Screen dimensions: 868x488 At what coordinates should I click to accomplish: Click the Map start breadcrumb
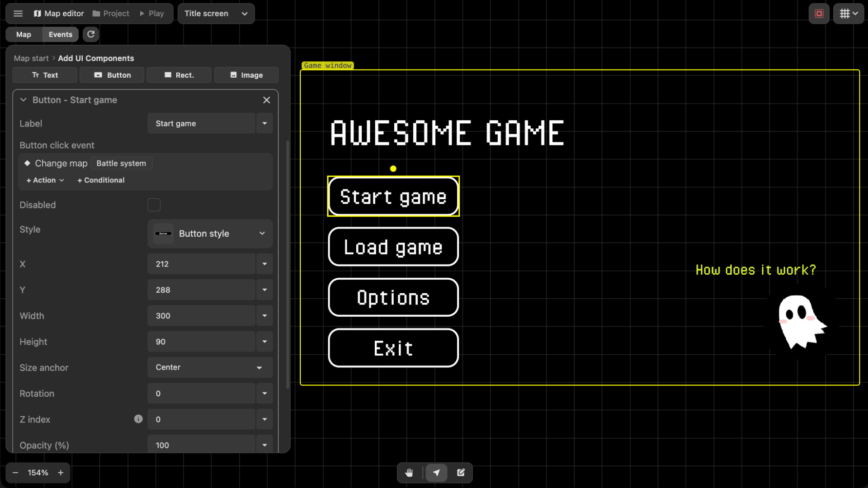point(31,58)
